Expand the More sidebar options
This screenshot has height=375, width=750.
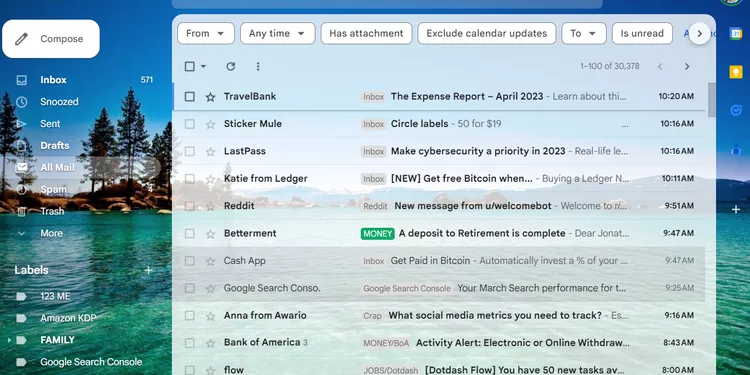[x=51, y=233]
